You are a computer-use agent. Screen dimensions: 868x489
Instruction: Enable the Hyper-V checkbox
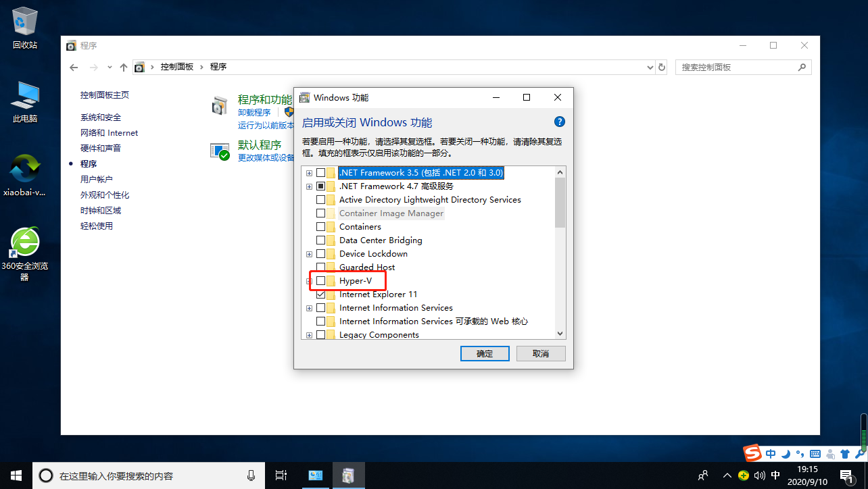click(x=320, y=281)
